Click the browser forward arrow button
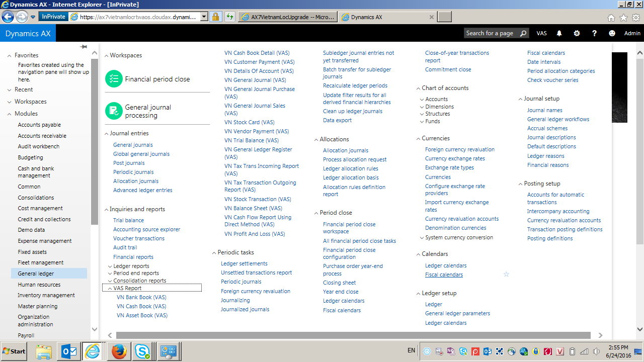The width and height of the screenshot is (644, 362). point(22,17)
